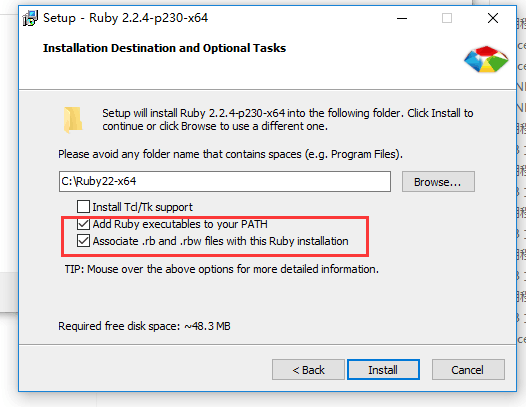Click the disabled maximize button
Viewport: 526px width, 407px height.
click(447, 18)
